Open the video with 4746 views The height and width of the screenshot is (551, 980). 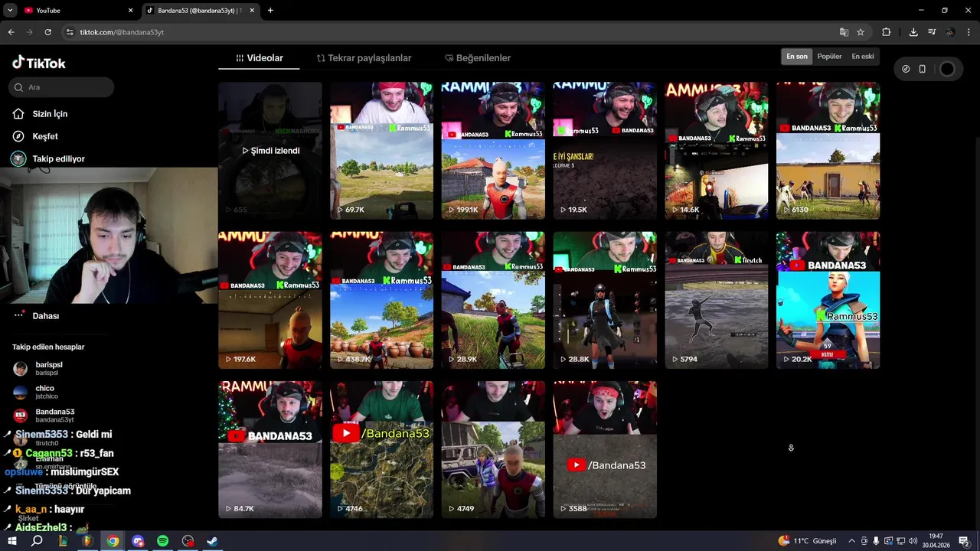[x=381, y=449]
